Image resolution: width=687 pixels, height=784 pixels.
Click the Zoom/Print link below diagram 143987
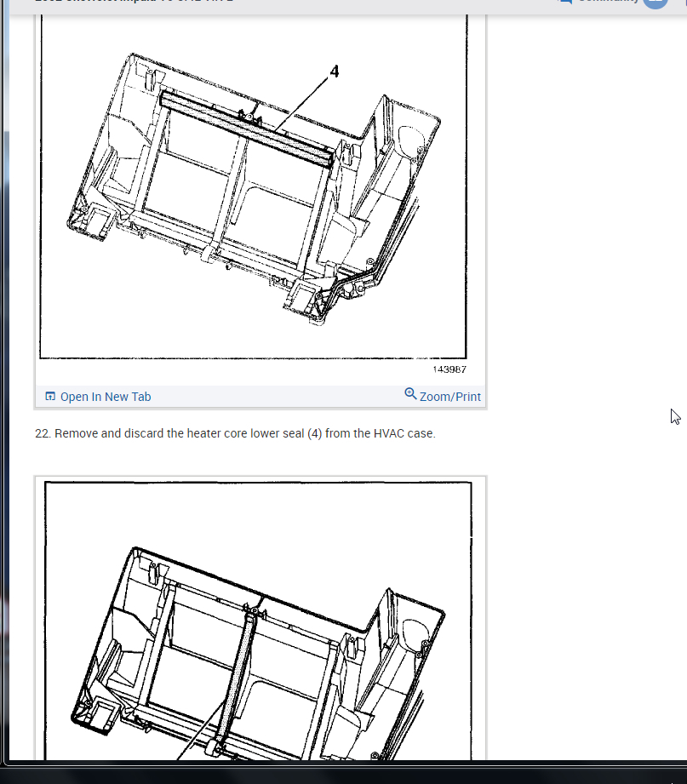point(443,396)
